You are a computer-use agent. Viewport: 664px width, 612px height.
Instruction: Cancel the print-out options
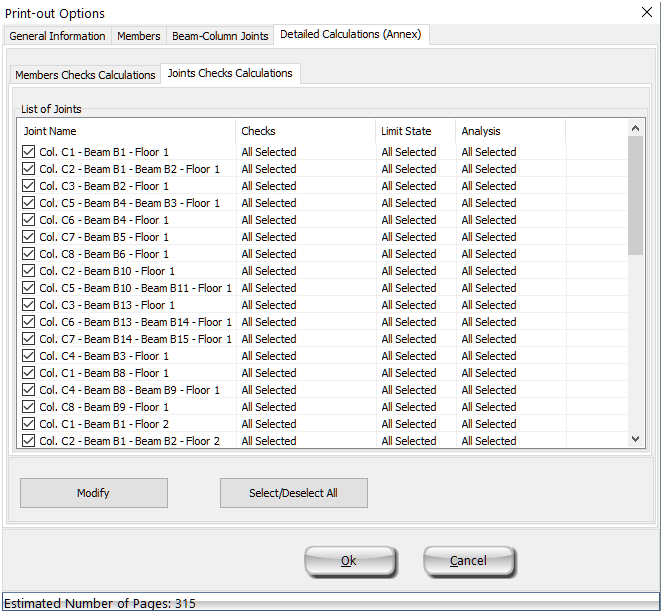point(468,561)
